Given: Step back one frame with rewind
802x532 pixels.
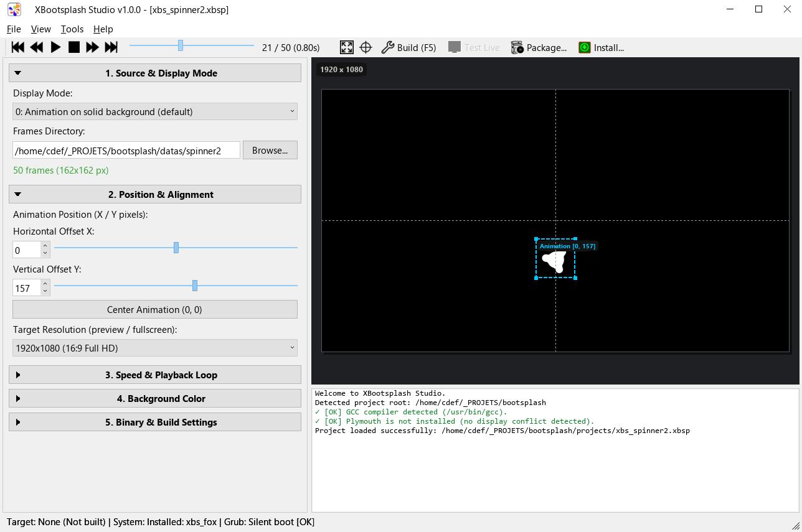Looking at the screenshot, I should [37, 47].
